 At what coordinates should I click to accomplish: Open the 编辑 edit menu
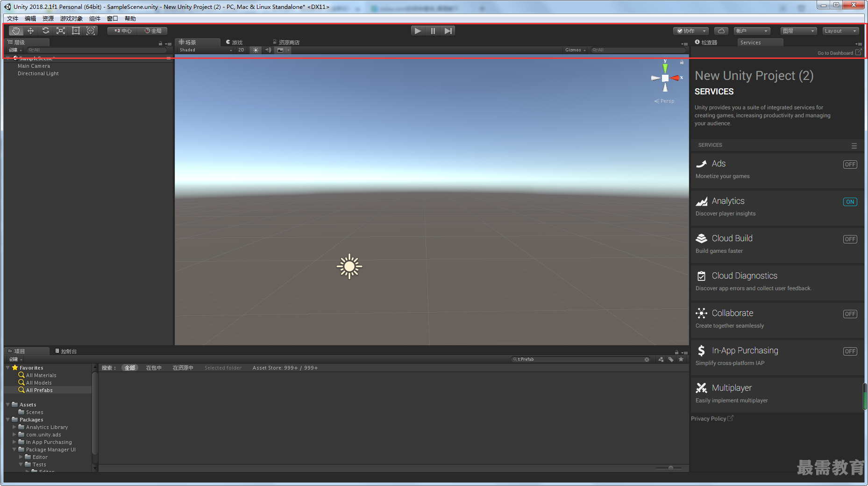click(30, 19)
